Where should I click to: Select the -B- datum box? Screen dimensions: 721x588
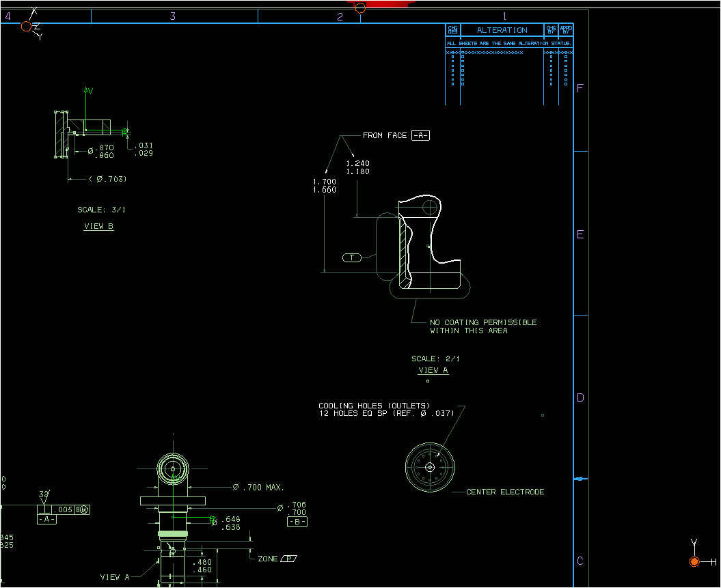click(297, 522)
